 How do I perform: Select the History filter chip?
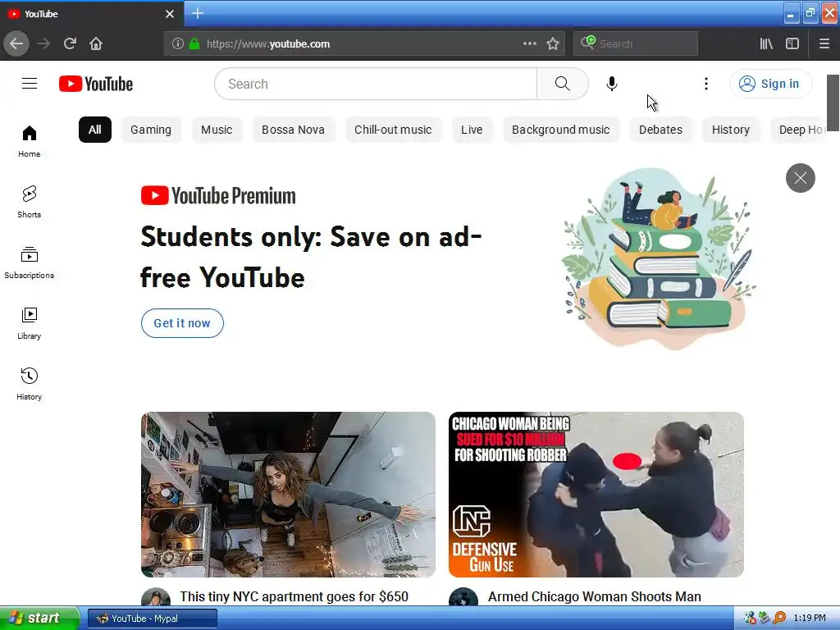731,130
